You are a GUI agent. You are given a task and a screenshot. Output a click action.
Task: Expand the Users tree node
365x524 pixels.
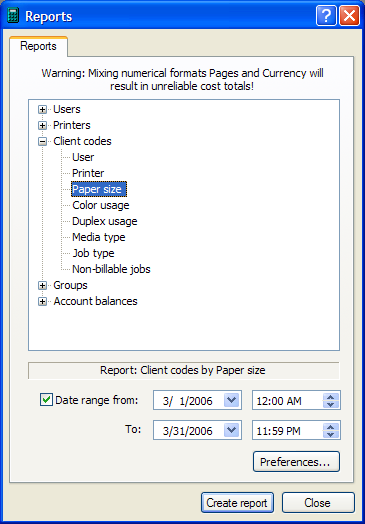[42, 110]
